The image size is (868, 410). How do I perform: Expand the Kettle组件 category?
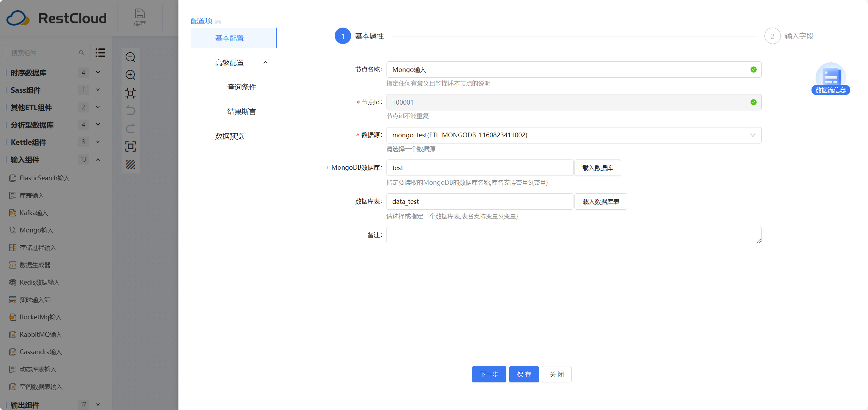[98, 142]
